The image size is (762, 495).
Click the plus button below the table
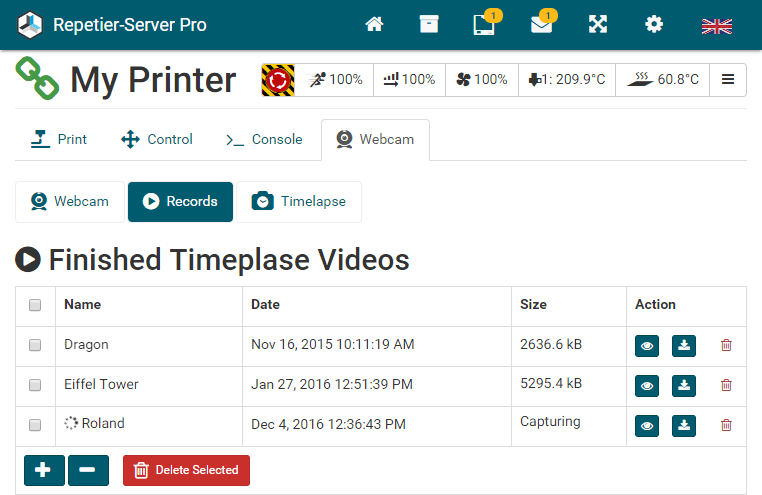coord(44,470)
